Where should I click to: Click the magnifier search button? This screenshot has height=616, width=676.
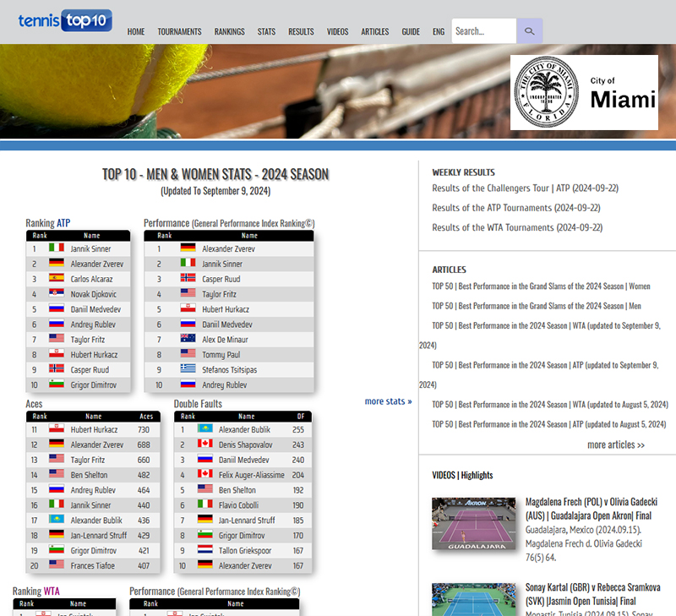[x=530, y=31]
